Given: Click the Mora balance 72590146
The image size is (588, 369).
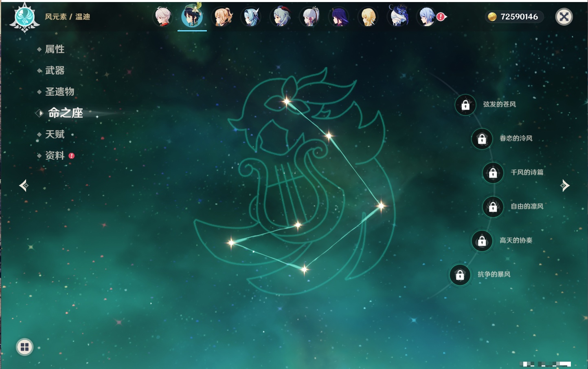Looking at the screenshot, I should (x=514, y=17).
